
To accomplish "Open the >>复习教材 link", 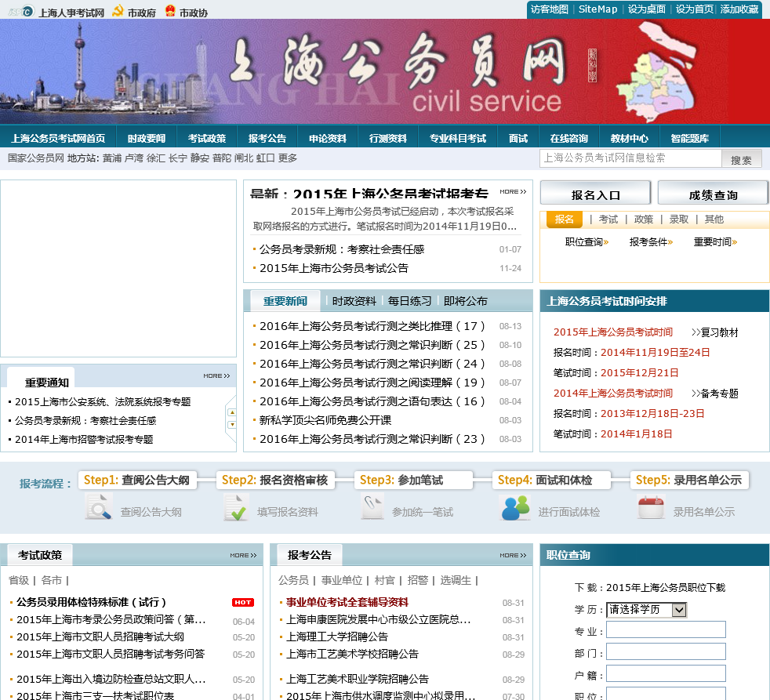I will (x=714, y=332).
